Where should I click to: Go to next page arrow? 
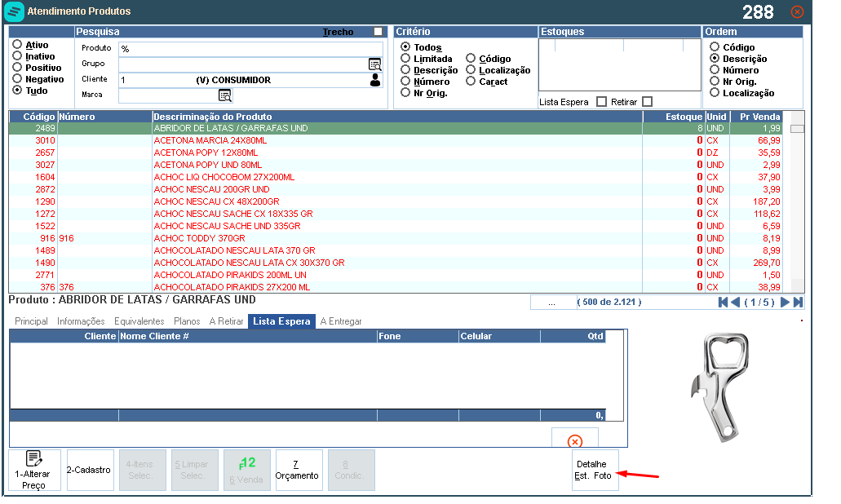point(785,303)
